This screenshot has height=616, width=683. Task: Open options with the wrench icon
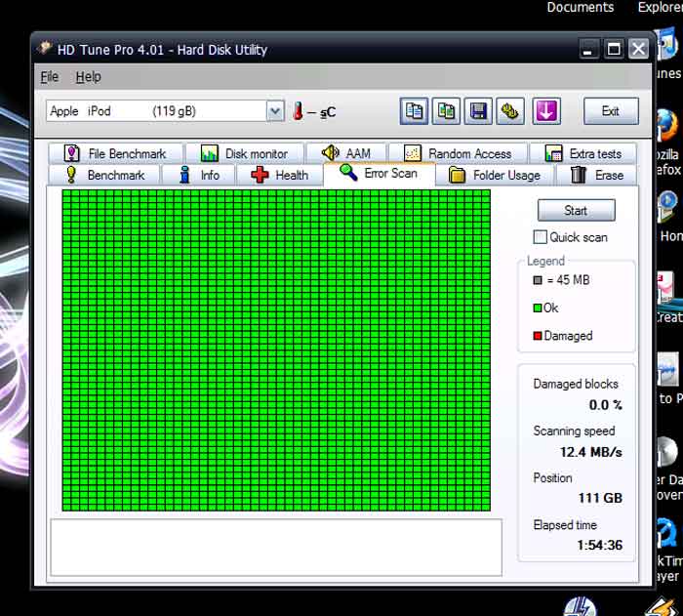click(x=510, y=111)
